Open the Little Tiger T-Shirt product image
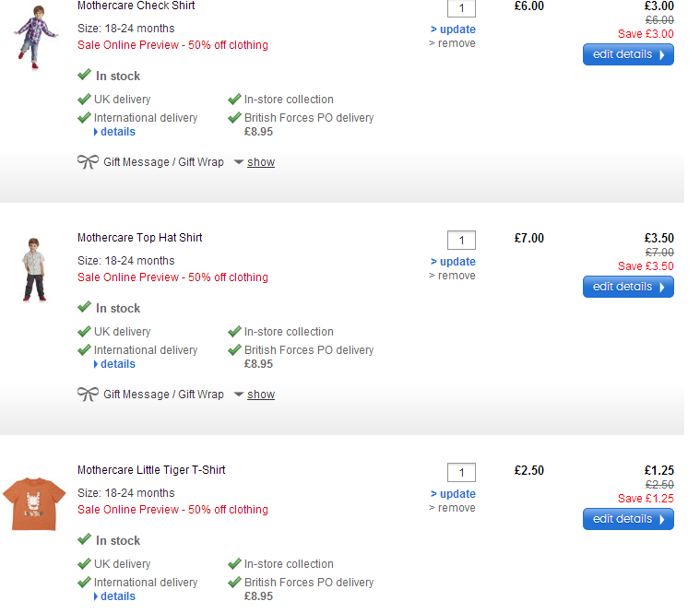Viewport: 700px width, 613px height. coord(34,503)
